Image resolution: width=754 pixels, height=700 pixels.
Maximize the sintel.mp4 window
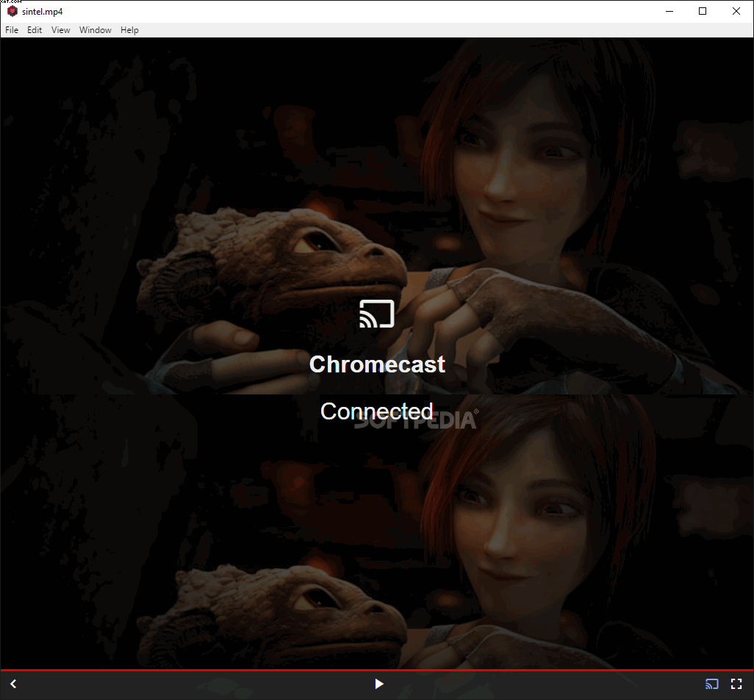point(703,11)
